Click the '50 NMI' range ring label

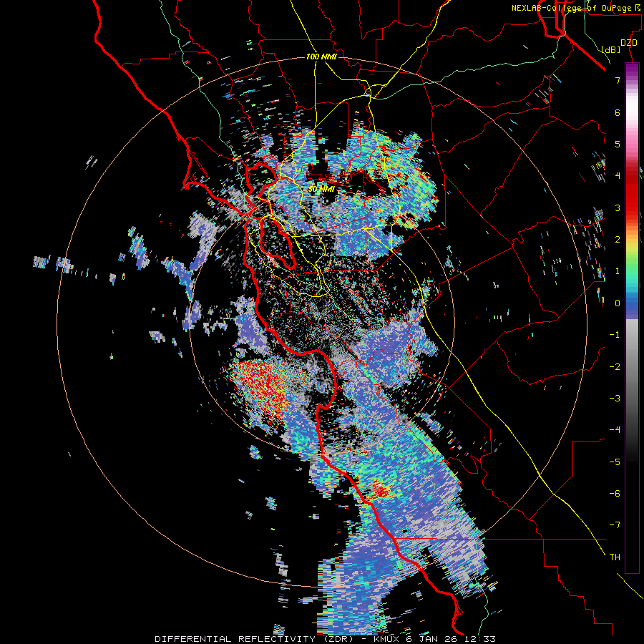321,190
